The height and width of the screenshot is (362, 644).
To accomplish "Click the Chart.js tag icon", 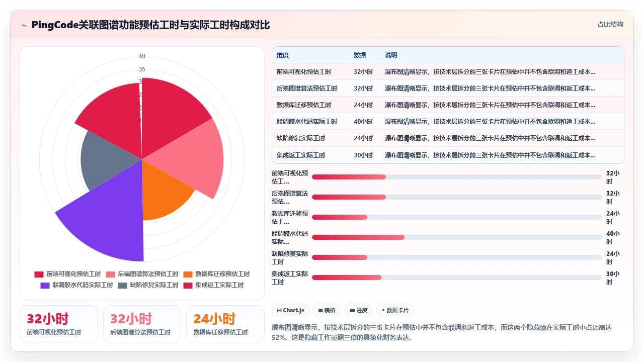I will [279, 311].
